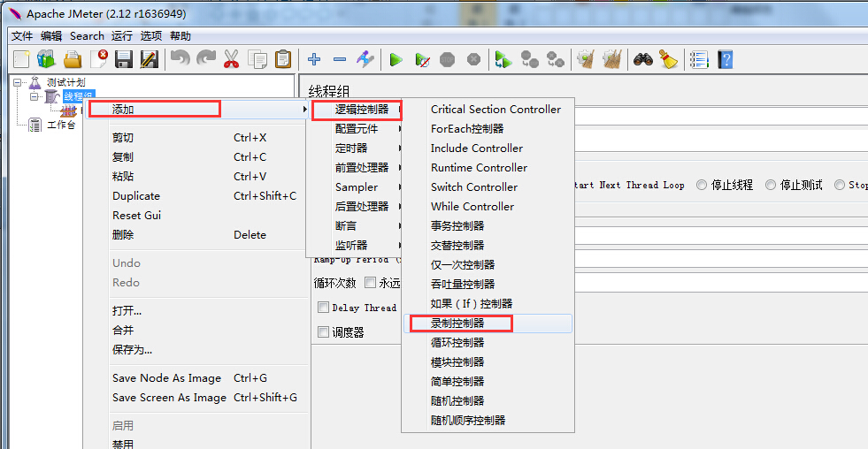Open the Help question mark icon
This screenshot has width=868, height=449.
point(726,60)
